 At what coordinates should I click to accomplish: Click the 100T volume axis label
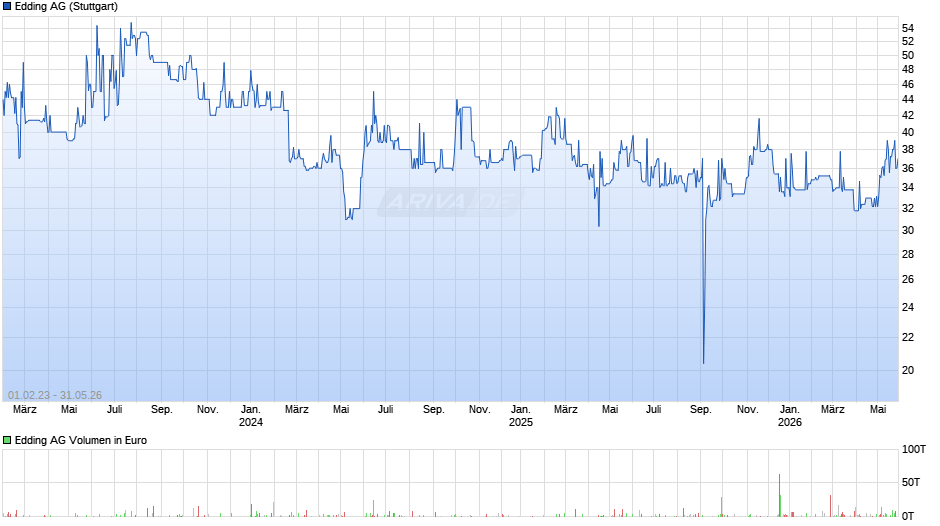pos(914,450)
